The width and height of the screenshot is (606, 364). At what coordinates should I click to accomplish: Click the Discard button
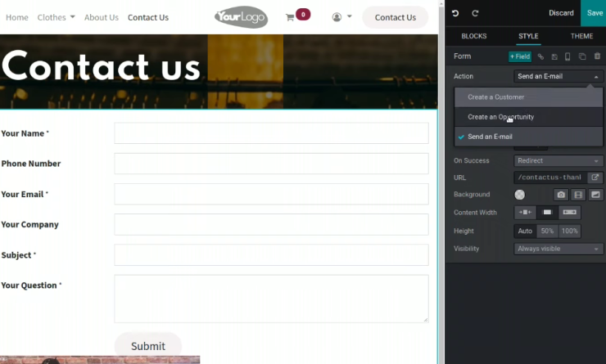[561, 13]
